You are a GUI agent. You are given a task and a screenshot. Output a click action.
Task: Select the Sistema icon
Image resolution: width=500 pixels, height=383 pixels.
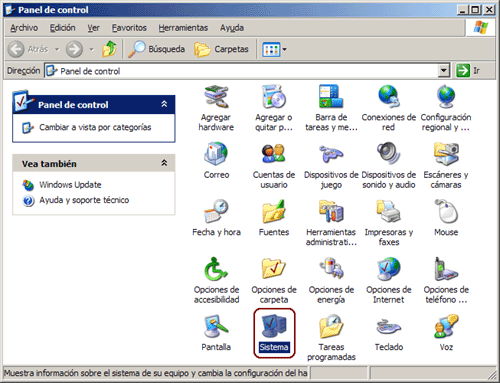[x=274, y=326]
